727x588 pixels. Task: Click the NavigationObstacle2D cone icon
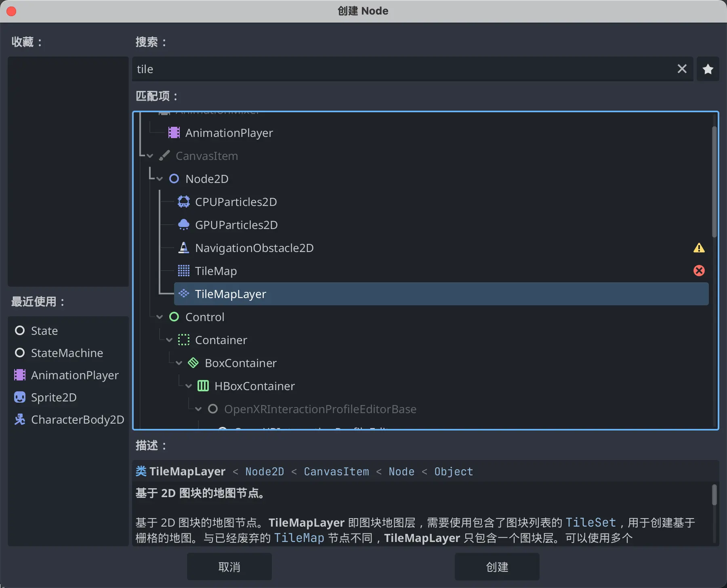pyautogui.click(x=184, y=248)
